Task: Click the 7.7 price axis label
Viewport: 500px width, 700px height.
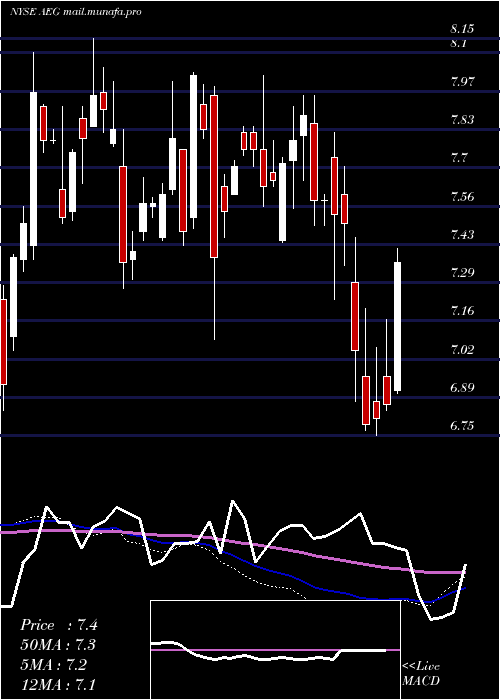Action: 461,158
